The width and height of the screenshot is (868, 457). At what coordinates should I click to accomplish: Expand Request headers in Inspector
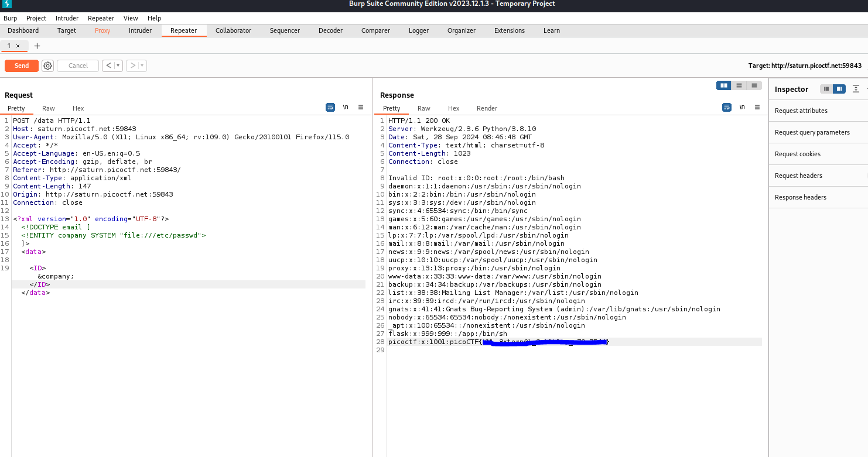(818, 176)
